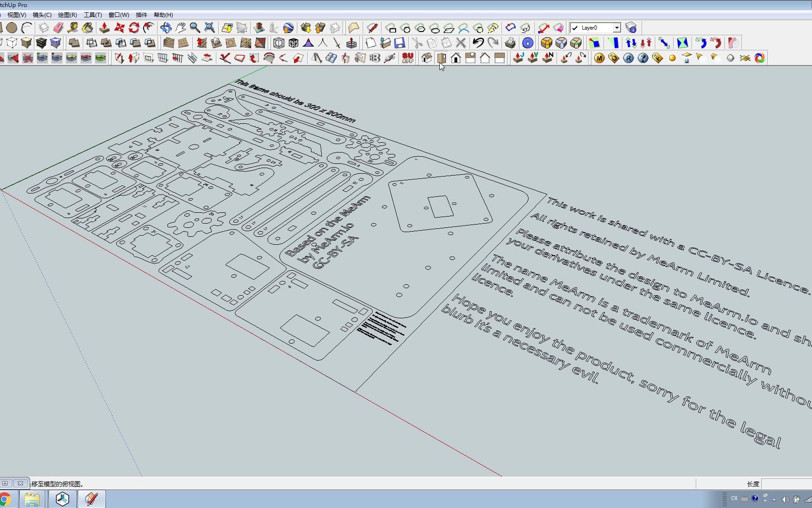812x508 pixels.
Task: Pick the pink Eraser tool
Action: pyautogui.click(x=58, y=28)
